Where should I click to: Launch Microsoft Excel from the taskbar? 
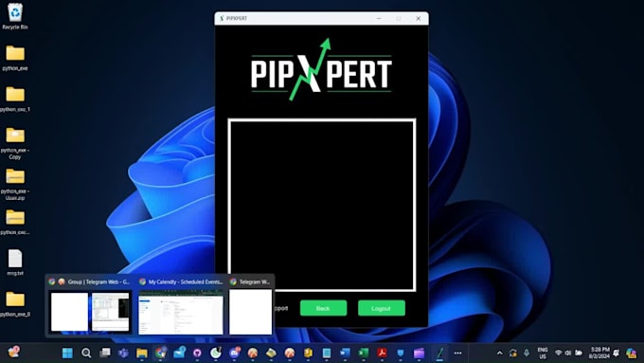pos(364,353)
